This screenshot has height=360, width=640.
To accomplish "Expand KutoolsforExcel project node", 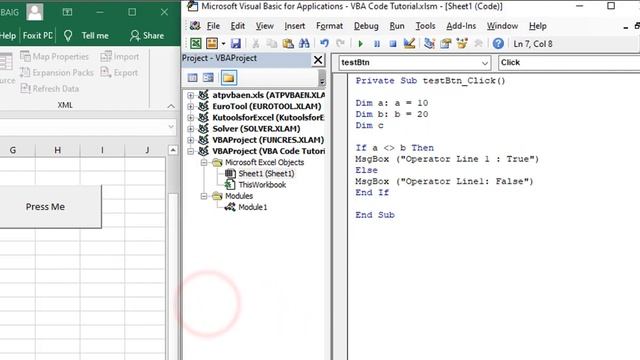I will tap(191, 118).
